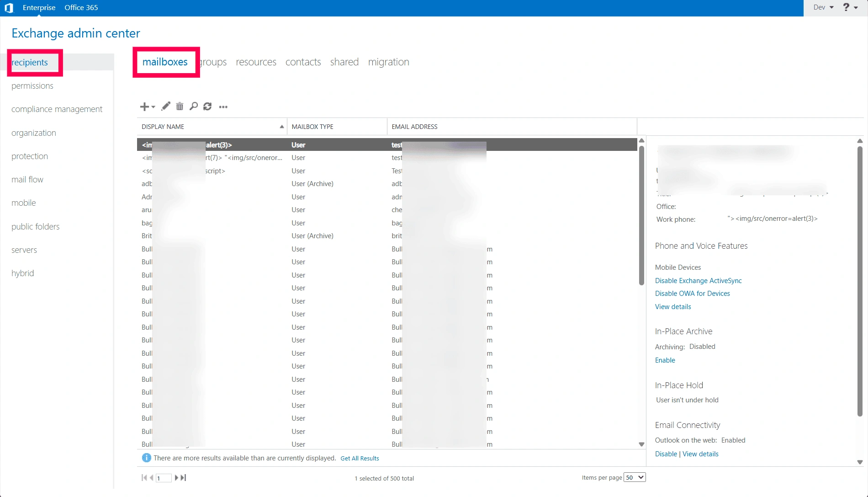The width and height of the screenshot is (868, 497).
Task: Open search with magnifier icon
Action: point(194,106)
